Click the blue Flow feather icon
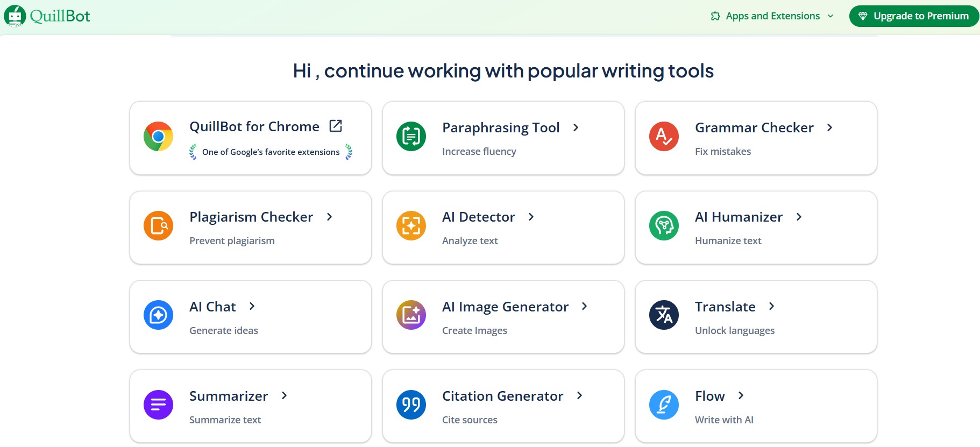980x447 pixels. (664, 405)
